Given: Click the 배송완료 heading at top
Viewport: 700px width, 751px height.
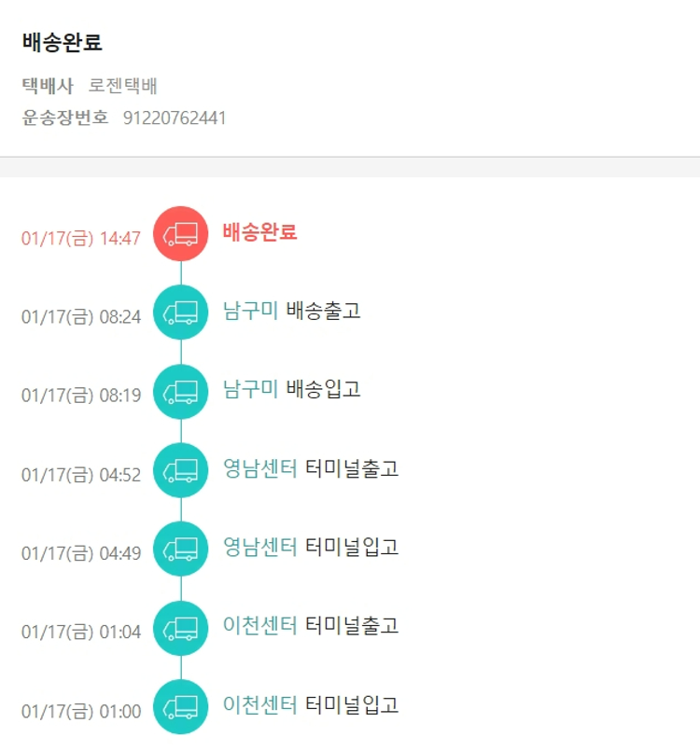Looking at the screenshot, I should 63,43.
